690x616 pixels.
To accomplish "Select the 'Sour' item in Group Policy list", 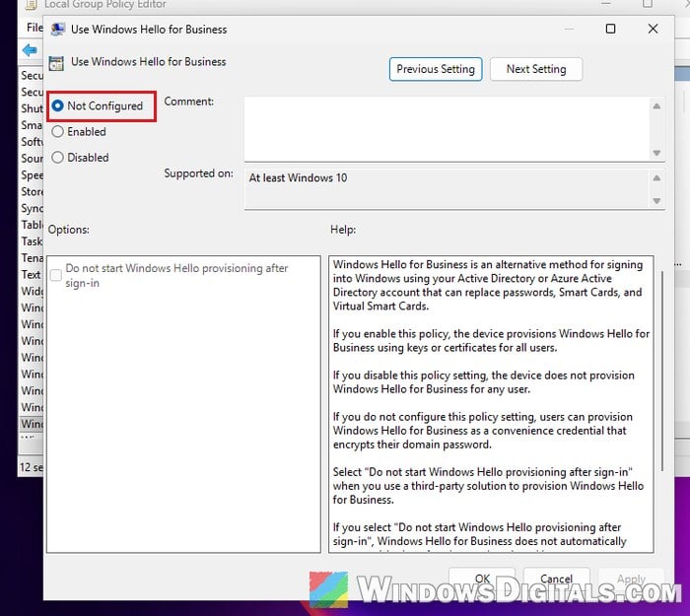I will pos(32,159).
